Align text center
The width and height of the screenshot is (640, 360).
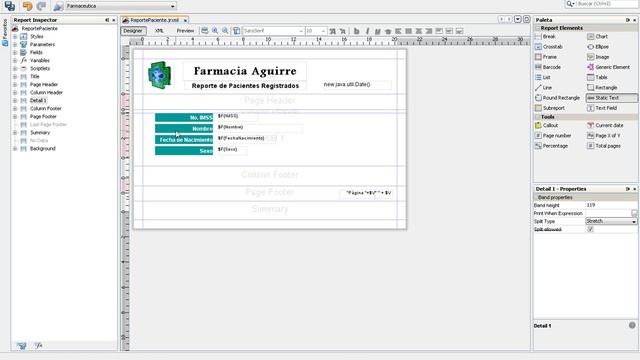(418, 31)
